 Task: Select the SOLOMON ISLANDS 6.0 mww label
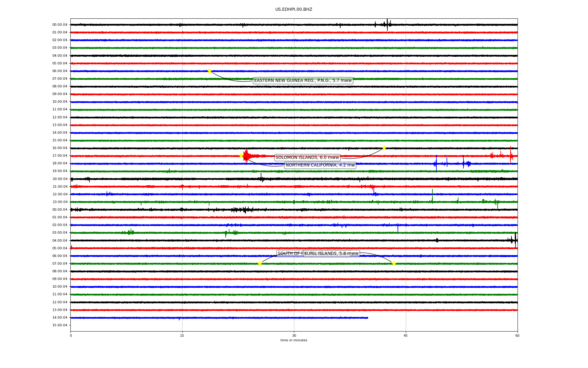pos(307,158)
